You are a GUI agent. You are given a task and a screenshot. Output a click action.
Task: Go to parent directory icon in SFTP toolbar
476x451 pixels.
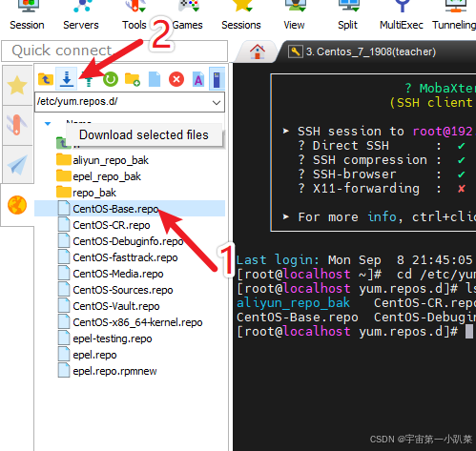tap(46, 79)
